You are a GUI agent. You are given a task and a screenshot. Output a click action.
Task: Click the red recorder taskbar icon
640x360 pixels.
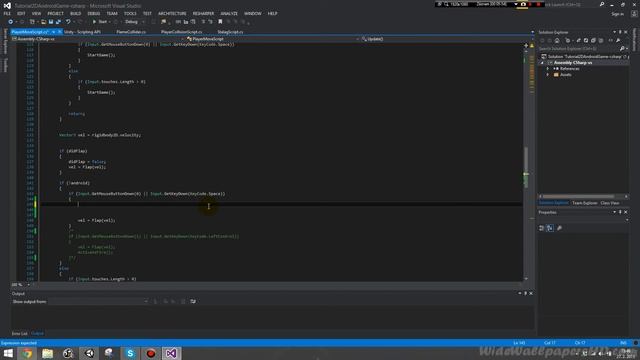point(151,353)
